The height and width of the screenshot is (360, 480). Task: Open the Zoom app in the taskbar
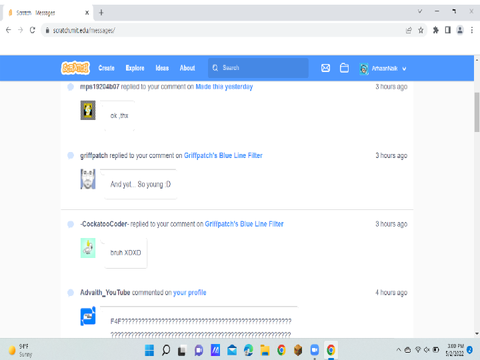[314, 350]
